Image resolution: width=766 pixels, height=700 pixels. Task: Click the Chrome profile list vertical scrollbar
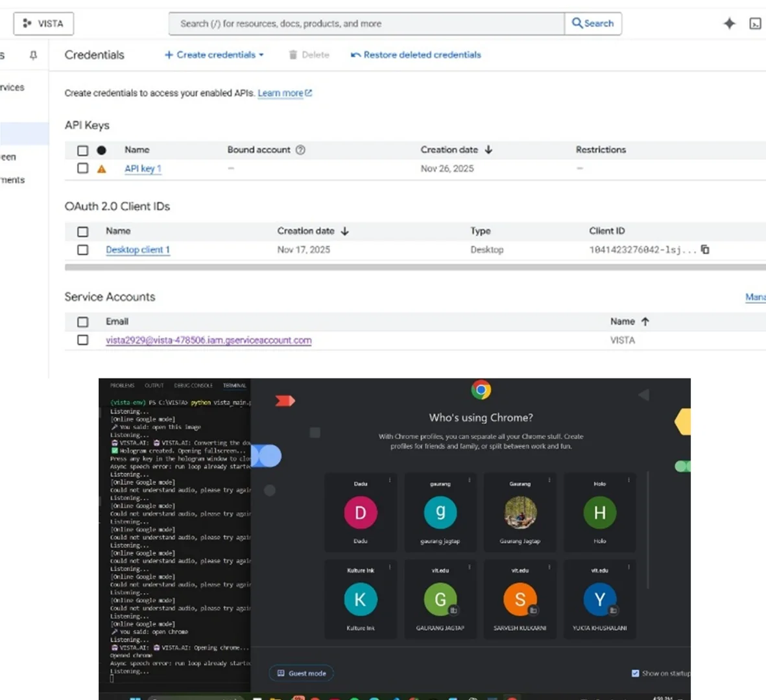tap(648, 530)
